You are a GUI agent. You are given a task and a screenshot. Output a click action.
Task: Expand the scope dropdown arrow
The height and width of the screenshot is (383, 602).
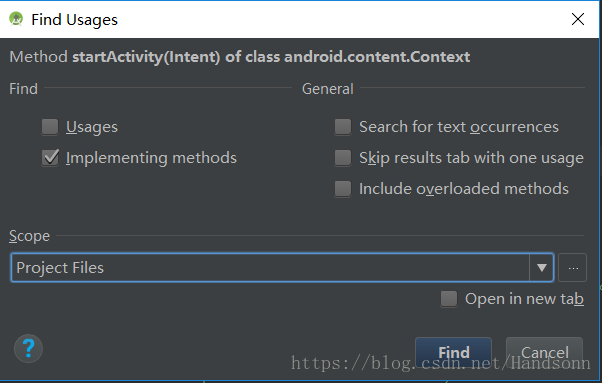(x=541, y=267)
